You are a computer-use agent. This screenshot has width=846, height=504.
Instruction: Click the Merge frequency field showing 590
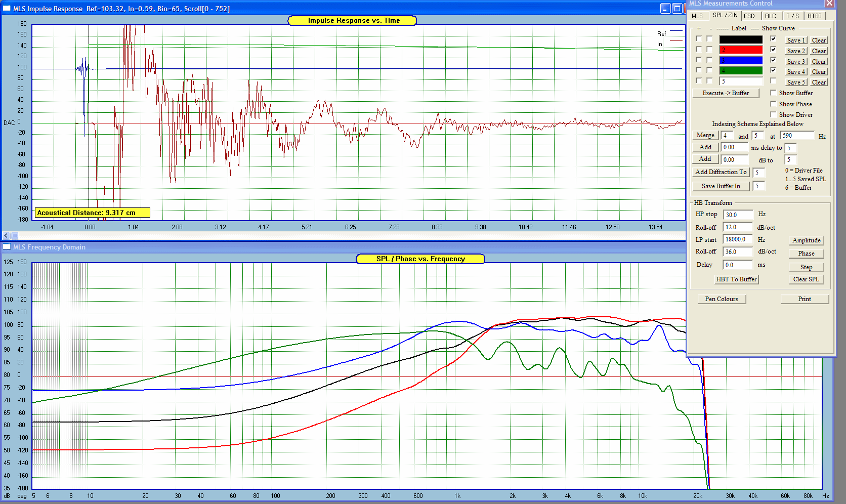797,136
